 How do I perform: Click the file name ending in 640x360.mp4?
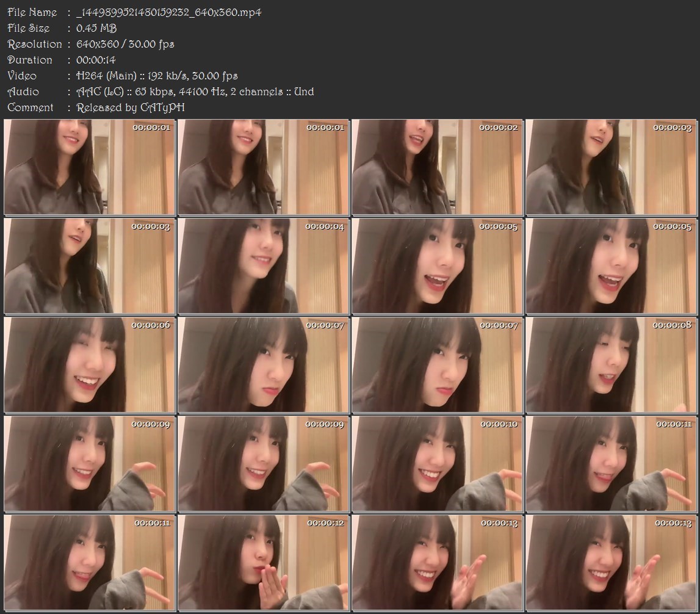pos(168,12)
